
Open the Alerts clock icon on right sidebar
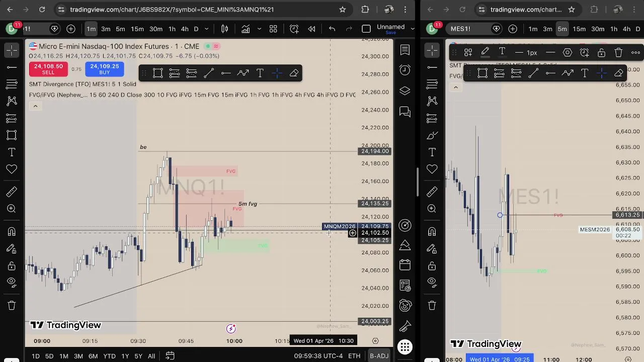tap(405, 70)
